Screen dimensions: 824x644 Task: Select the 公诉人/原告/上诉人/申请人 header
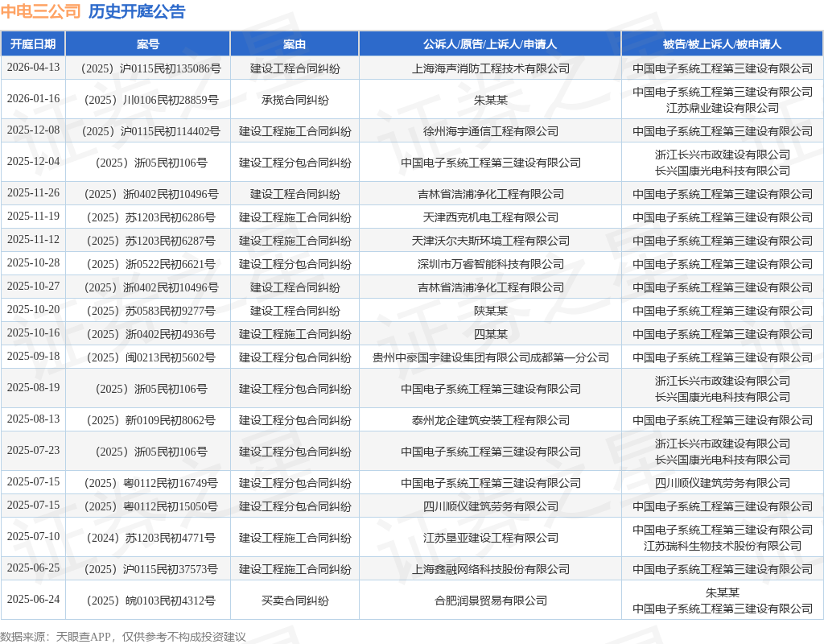(x=490, y=44)
